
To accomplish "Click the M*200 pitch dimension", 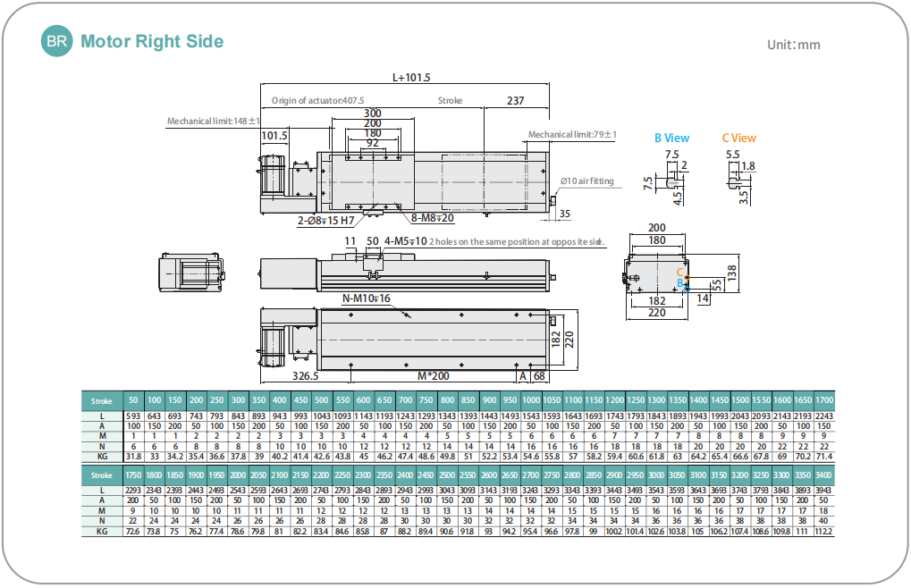I will click(434, 376).
